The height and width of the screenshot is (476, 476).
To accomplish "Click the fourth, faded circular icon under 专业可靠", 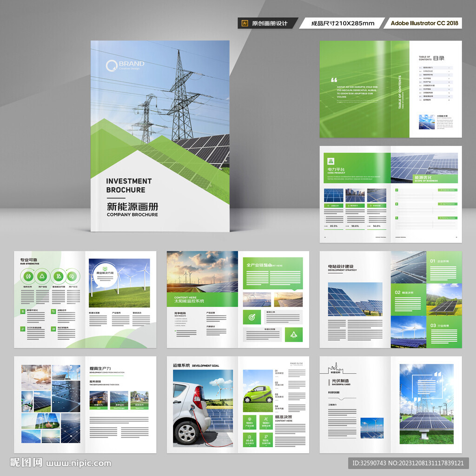I will 72,276.
